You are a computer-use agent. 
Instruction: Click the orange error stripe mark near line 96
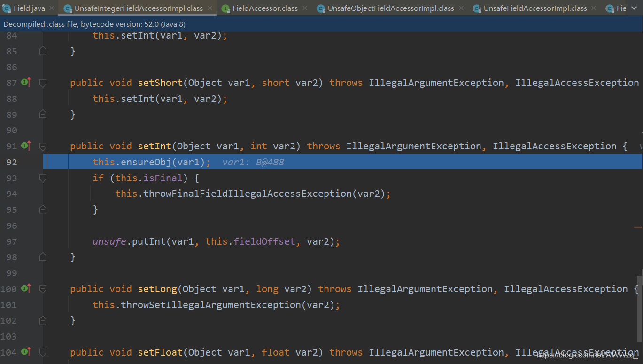point(638,227)
